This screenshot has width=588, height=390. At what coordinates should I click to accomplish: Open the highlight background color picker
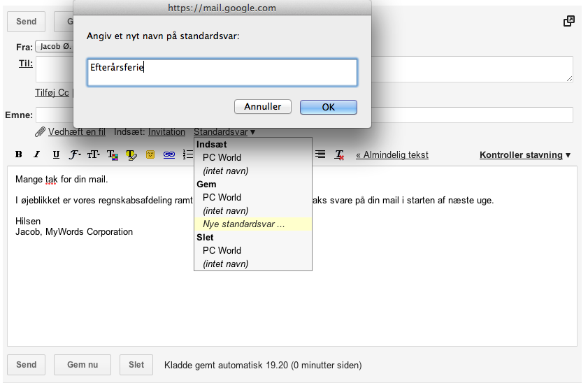(131, 155)
